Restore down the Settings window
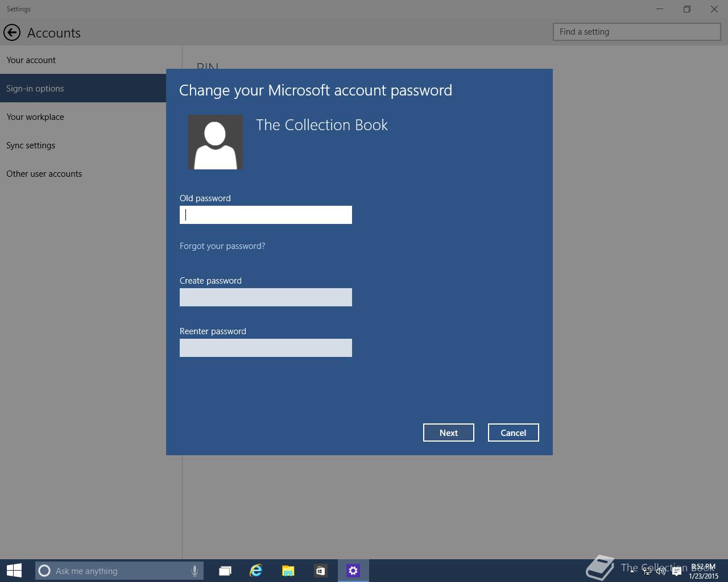Screen dimensions: 728x582 [x=687, y=9]
